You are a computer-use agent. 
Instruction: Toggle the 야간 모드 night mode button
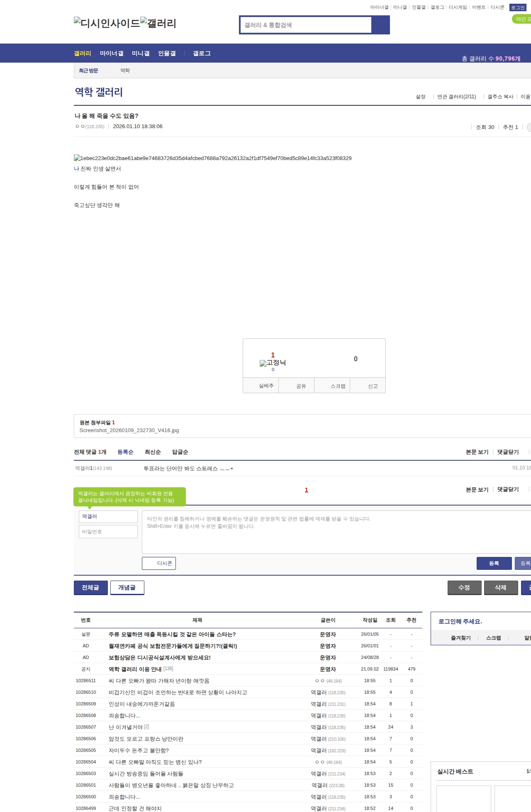pyautogui.click(x=522, y=19)
